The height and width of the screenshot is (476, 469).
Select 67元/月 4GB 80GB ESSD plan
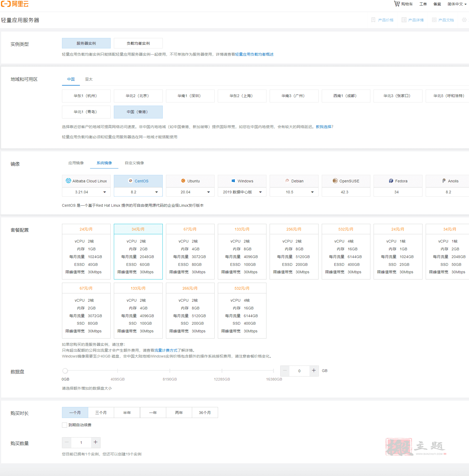tap(190, 252)
